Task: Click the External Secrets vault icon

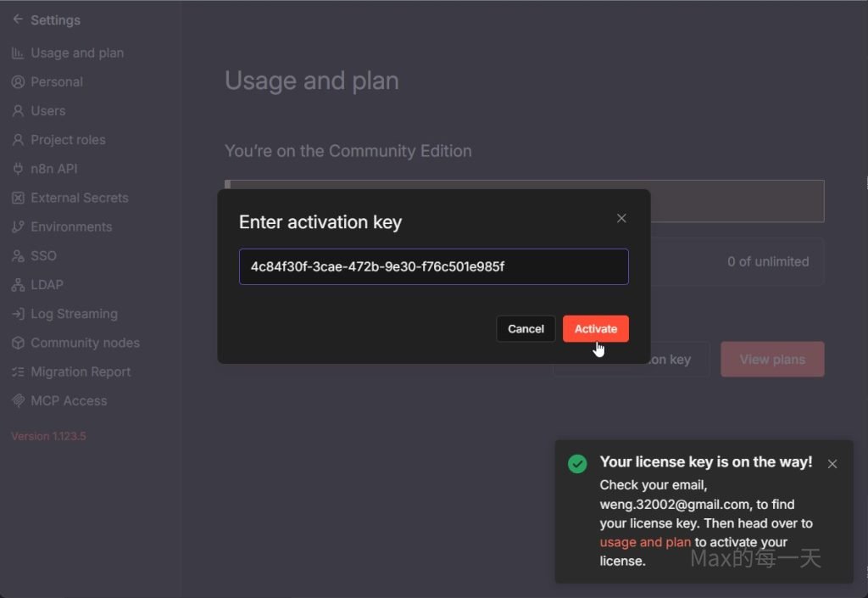Action: point(17,198)
